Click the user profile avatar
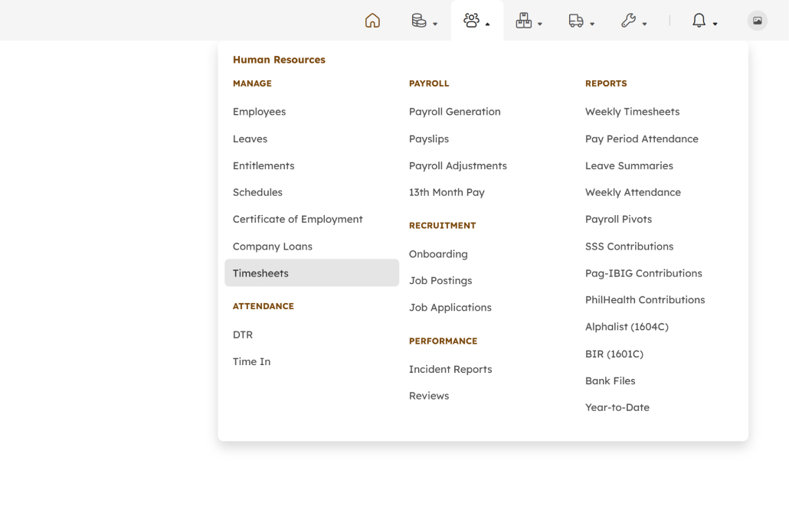Viewport: 789px width, 532px height. (757, 21)
